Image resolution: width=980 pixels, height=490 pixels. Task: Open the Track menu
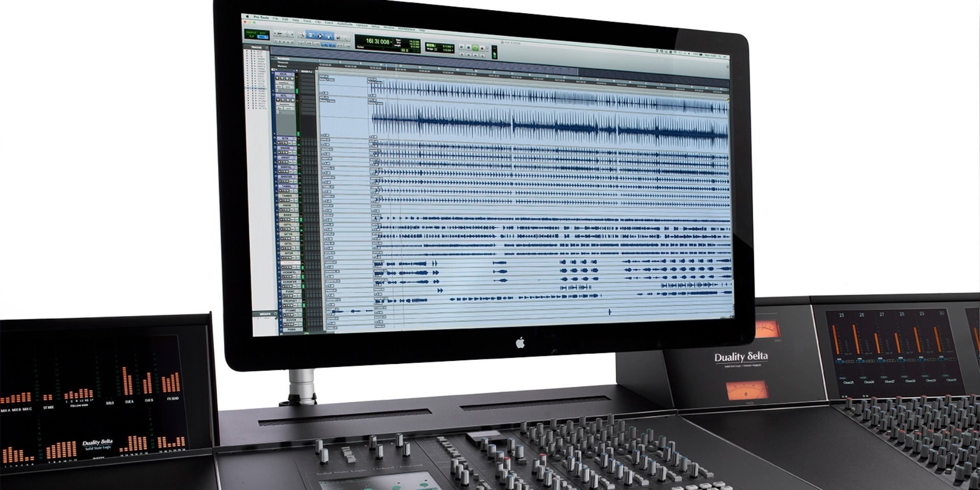coord(307,21)
